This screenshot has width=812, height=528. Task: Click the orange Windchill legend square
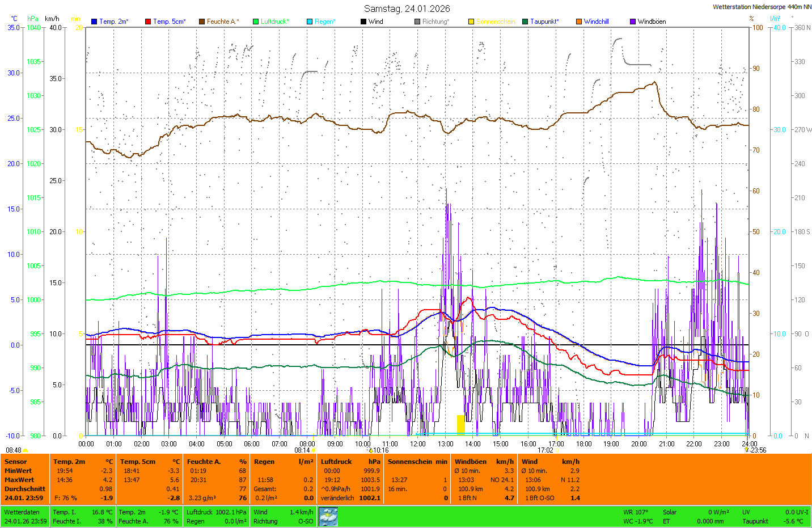click(x=579, y=22)
